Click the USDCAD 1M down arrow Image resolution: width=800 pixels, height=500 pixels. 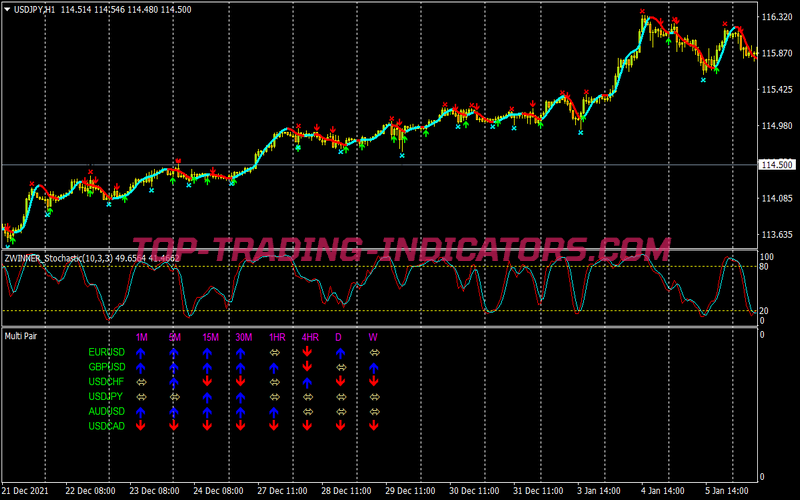[141, 426]
